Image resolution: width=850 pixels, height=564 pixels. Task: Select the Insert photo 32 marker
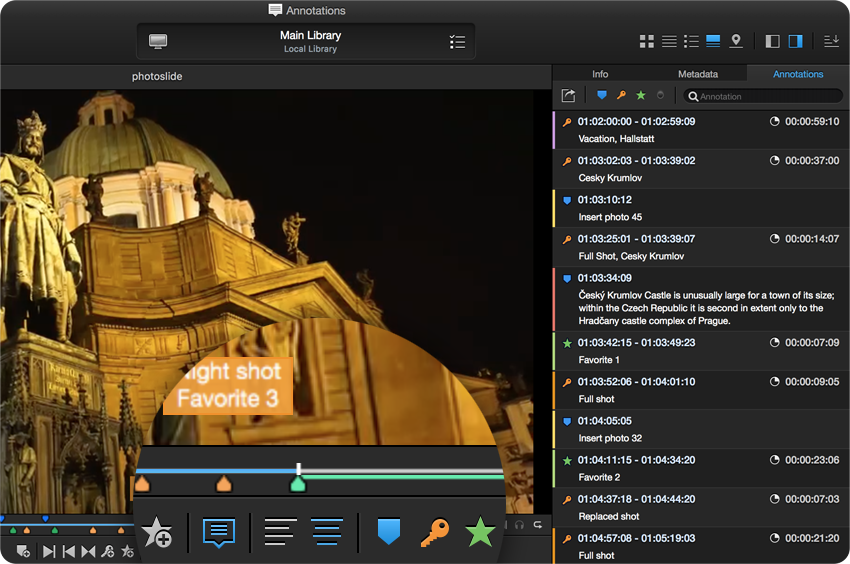701,429
